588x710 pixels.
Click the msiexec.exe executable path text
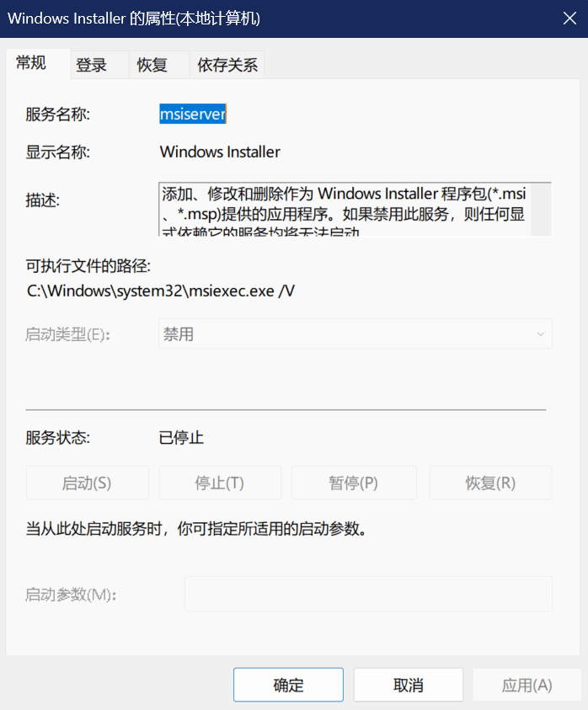(161, 291)
